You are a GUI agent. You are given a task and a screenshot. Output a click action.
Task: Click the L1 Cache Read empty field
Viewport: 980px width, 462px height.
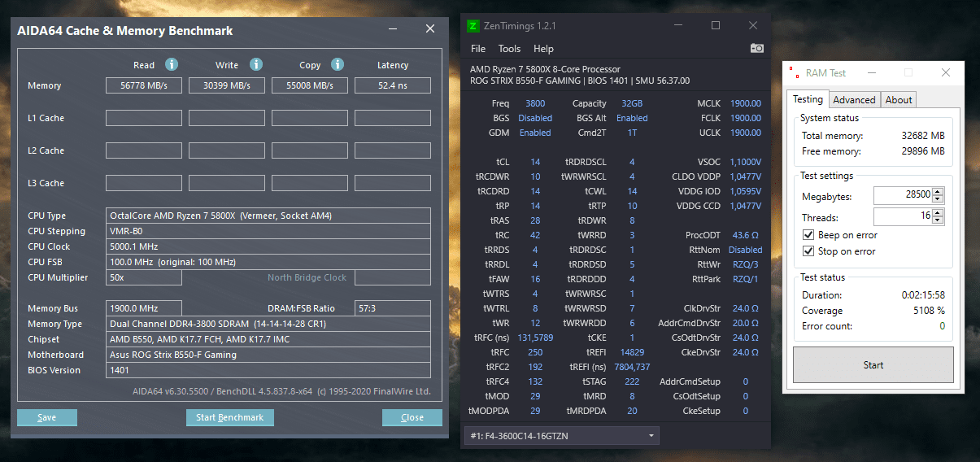tap(144, 118)
